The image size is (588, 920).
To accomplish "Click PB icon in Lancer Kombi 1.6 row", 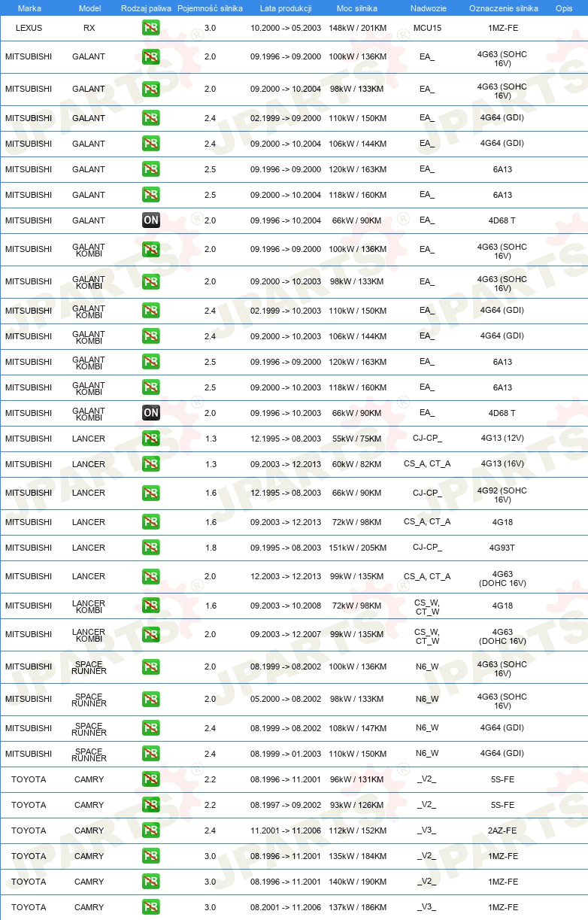I will [150, 606].
